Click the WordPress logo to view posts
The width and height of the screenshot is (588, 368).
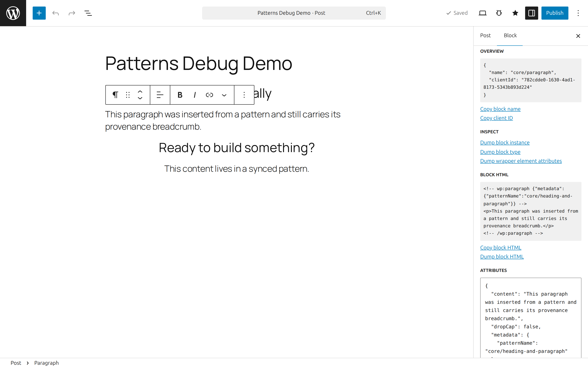(x=13, y=13)
